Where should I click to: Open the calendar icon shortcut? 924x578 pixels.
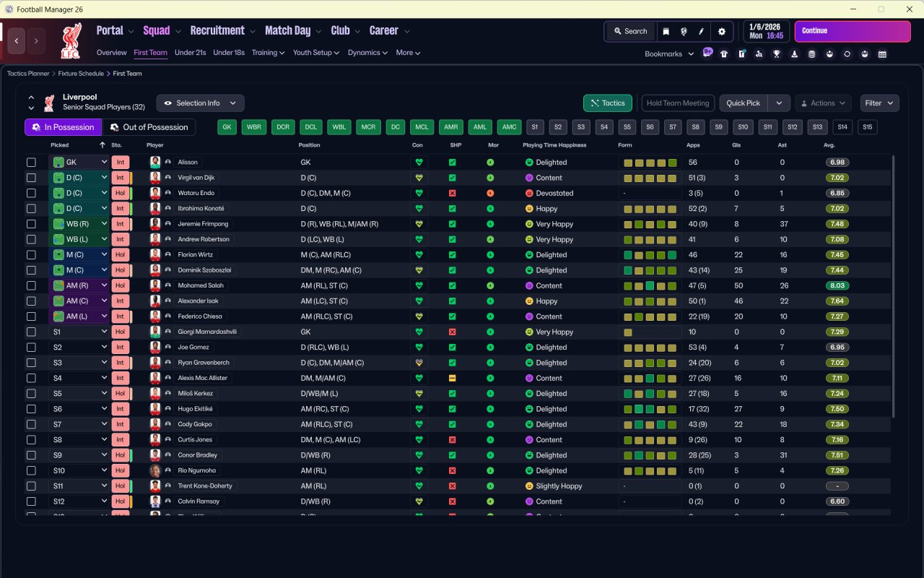click(x=882, y=54)
